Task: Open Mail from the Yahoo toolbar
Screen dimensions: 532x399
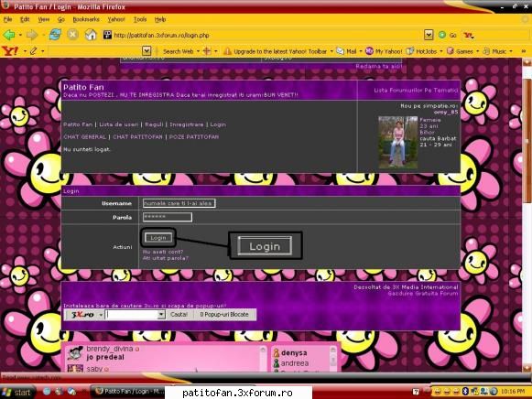Action: click(347, 51)
